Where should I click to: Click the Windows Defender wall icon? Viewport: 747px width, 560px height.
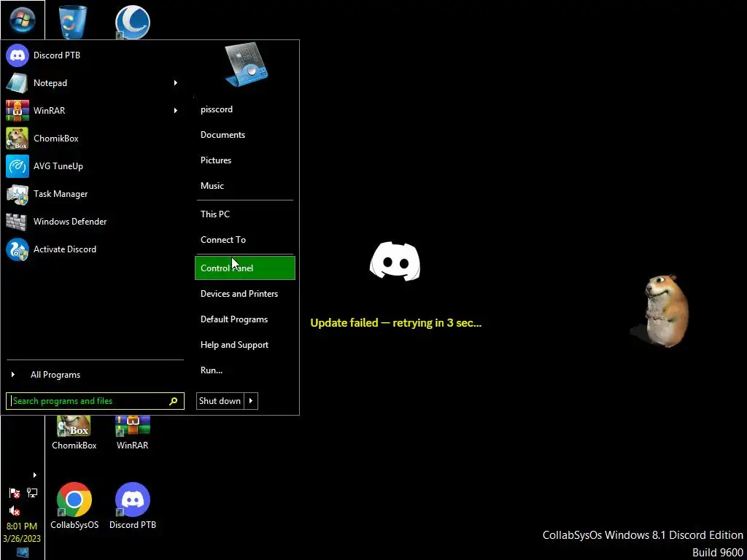click(16, 222)
